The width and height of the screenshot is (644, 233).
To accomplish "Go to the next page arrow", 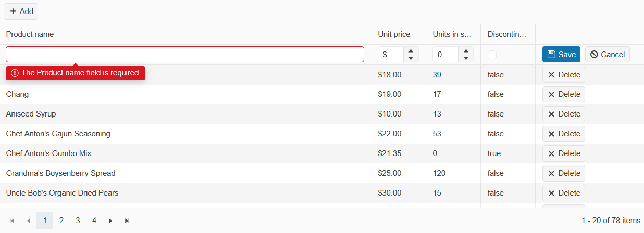I will (110, 221).
